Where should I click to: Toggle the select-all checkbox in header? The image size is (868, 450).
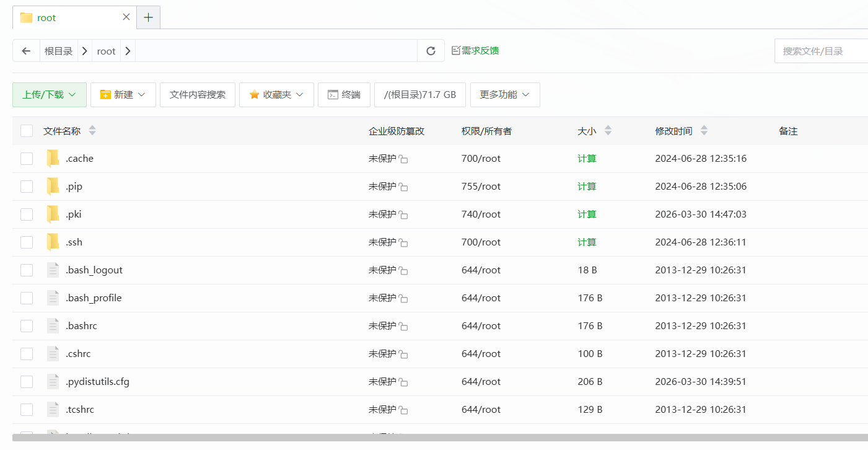[27, 131]
